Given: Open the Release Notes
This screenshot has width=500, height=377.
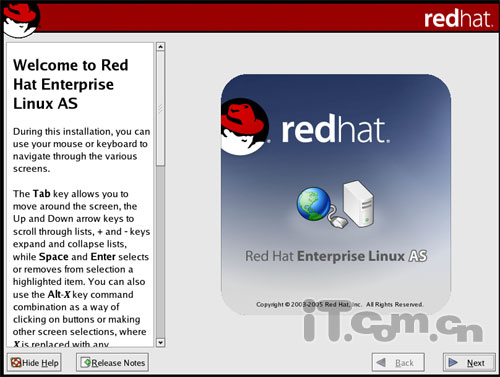Looking at the screenshot, I should pyautogui.click(x=112, y=362).
